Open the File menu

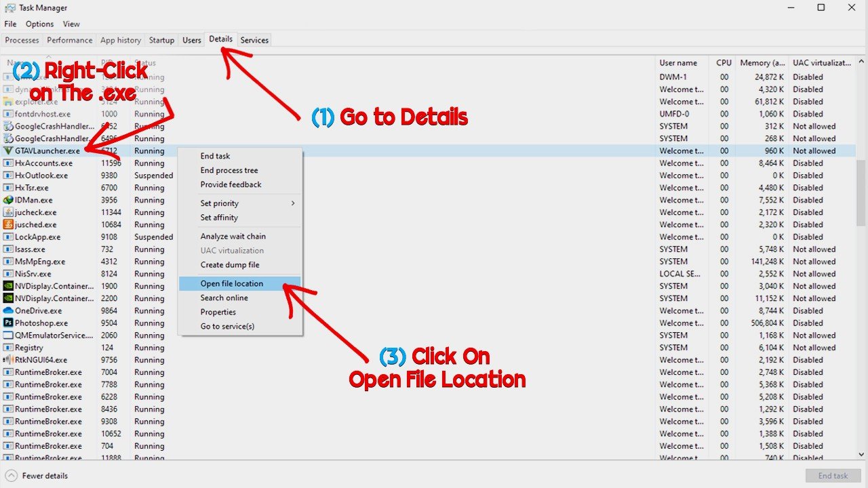tap(10, 24)
